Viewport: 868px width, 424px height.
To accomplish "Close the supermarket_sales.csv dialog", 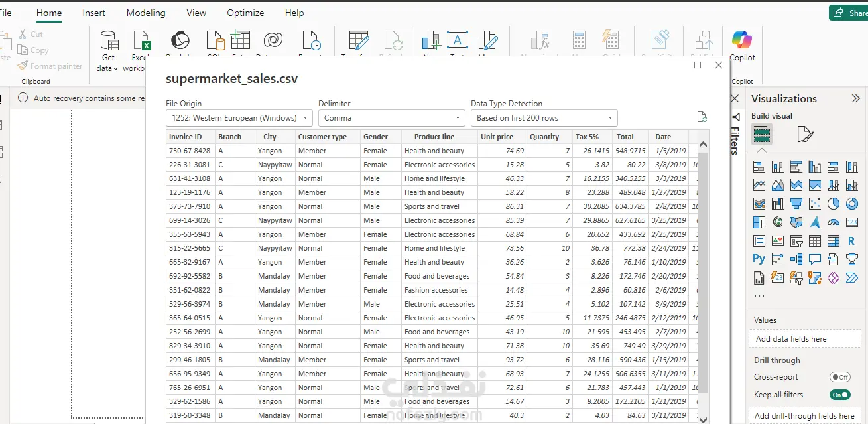I will 719,65.
